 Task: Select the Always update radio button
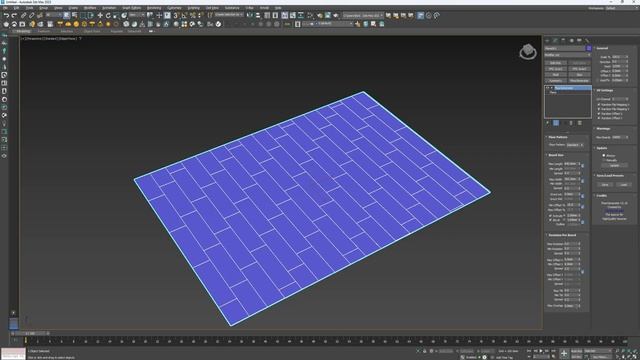pos(604,156)
